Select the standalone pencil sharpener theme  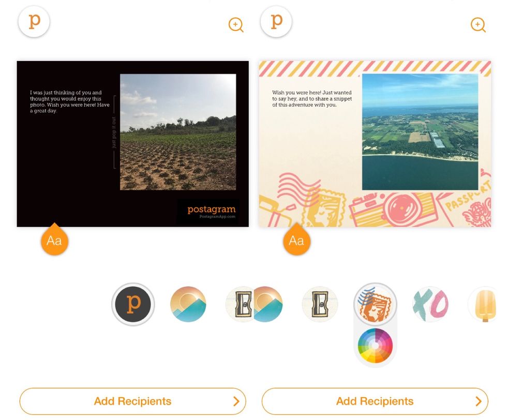(320, 304)
